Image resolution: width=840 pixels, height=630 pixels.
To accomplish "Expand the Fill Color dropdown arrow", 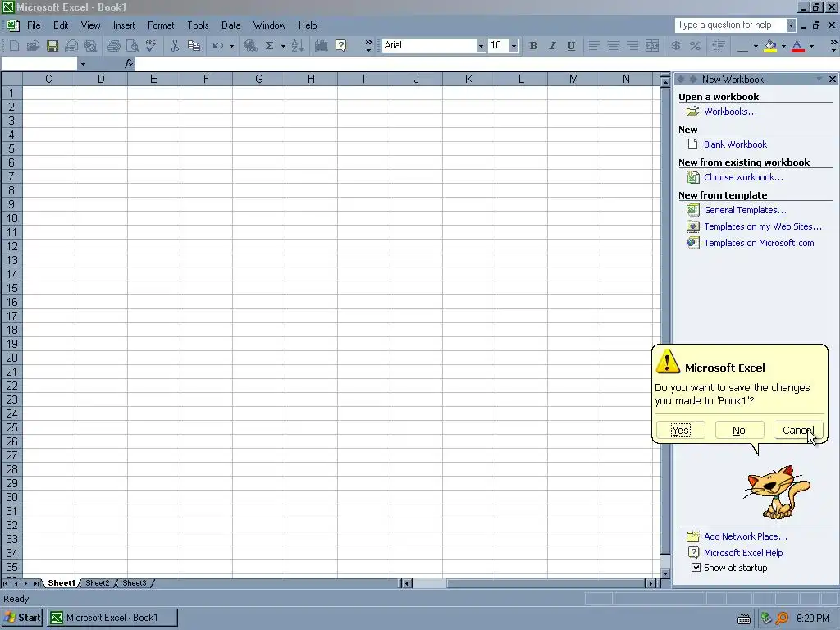I will [783, 46].
